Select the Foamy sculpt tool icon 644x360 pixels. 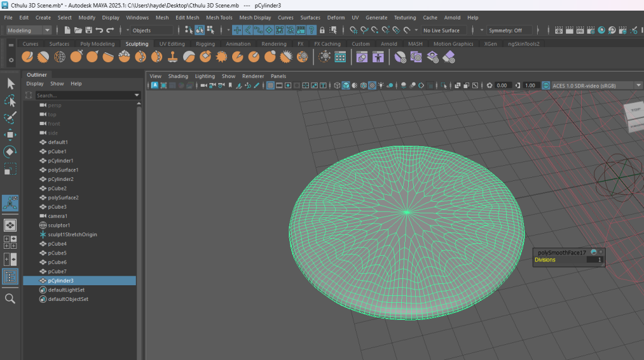pos(124,57)
